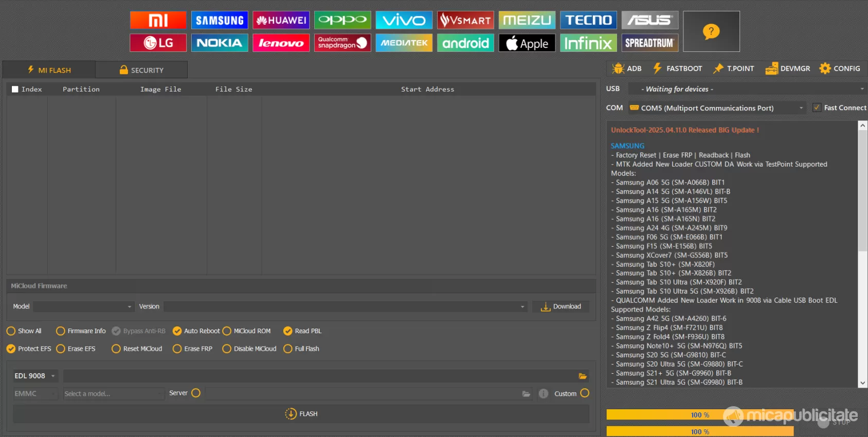This screenshot has height=437, width=868.
Task: Browse for EDL file with folder icon
Action: coord(583,376)
